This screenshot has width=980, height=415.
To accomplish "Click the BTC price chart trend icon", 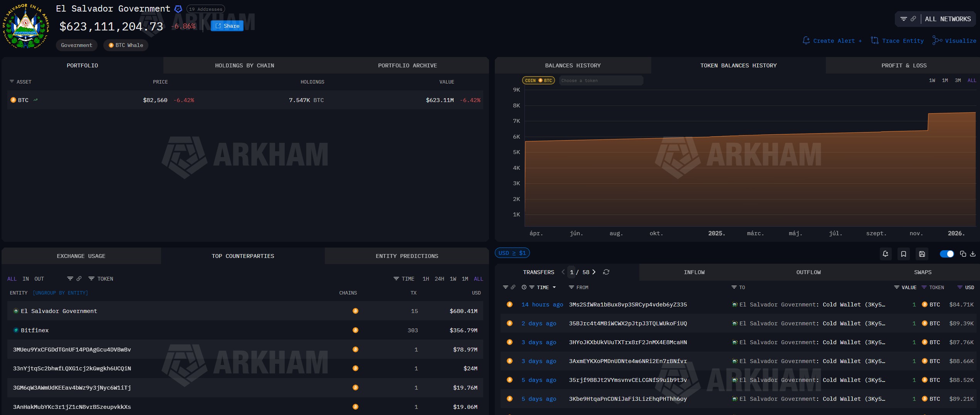I will (x=35, y=100).
